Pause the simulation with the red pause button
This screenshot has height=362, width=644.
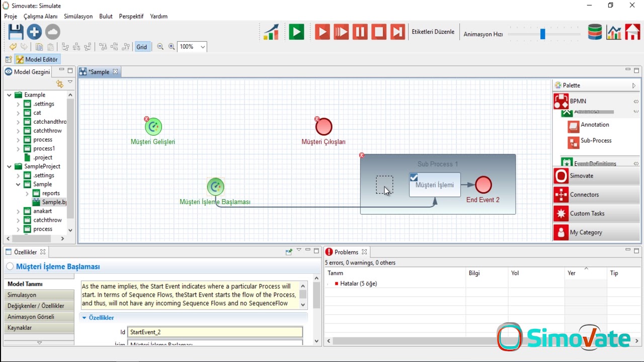pos(360,32)
